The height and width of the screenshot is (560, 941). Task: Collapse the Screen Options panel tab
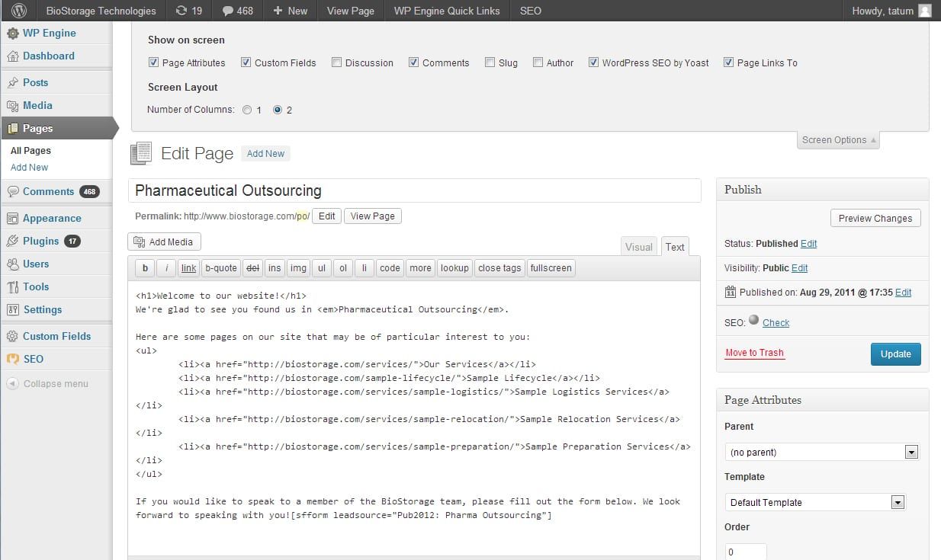838,140
